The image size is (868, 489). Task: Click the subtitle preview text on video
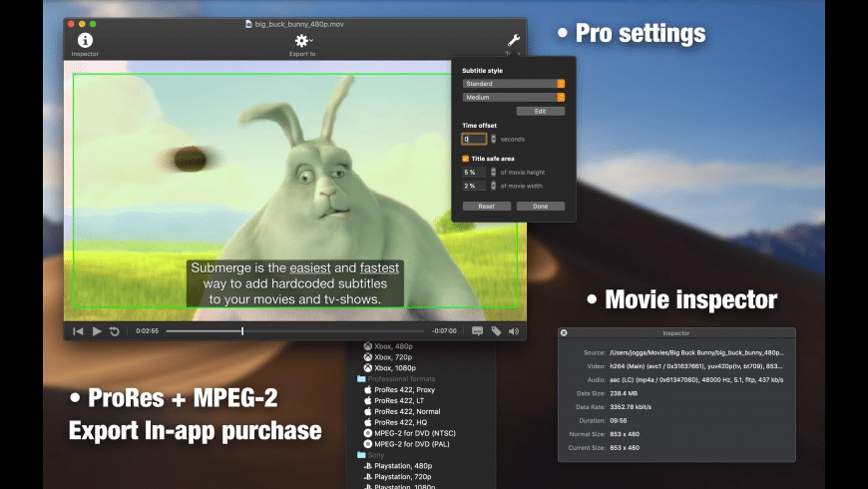coord(295,283)
